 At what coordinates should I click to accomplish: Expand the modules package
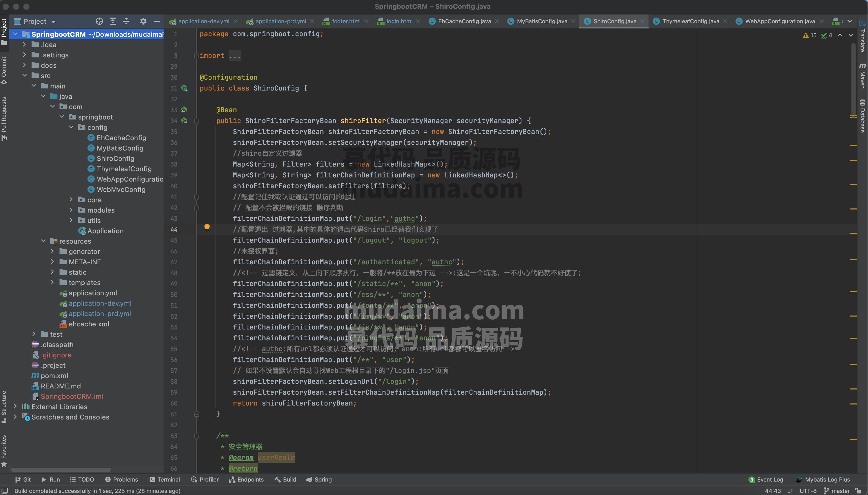tap(71, 210)
